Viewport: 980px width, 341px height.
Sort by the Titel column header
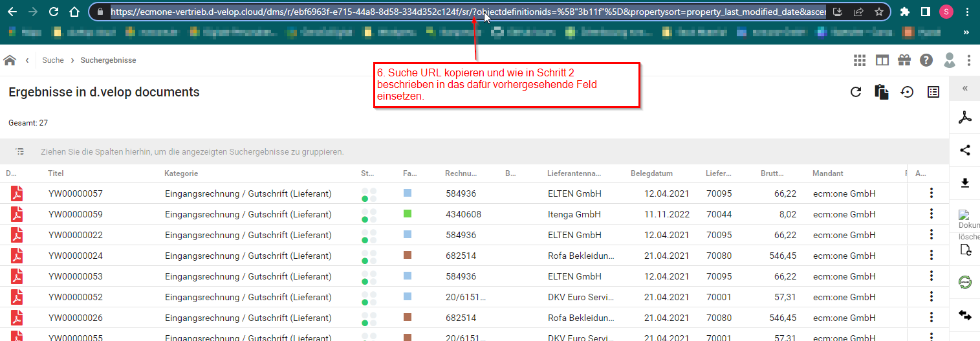[56, 173]
